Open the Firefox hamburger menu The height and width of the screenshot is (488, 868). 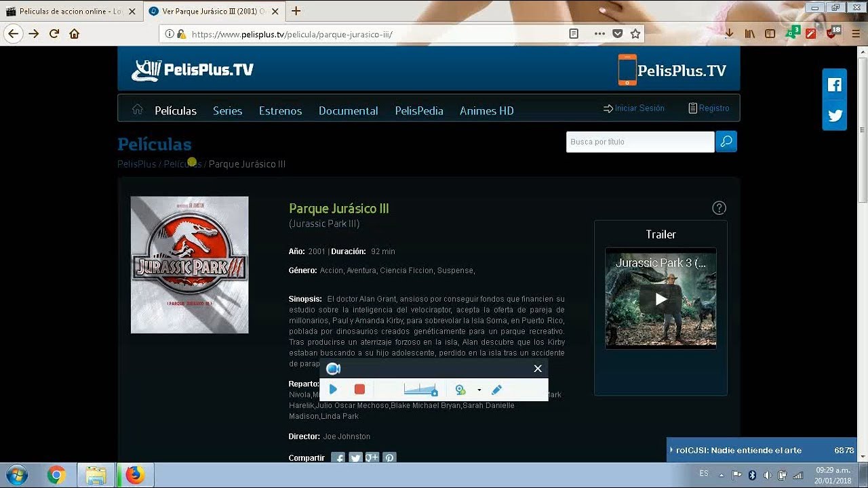[856, 33]
